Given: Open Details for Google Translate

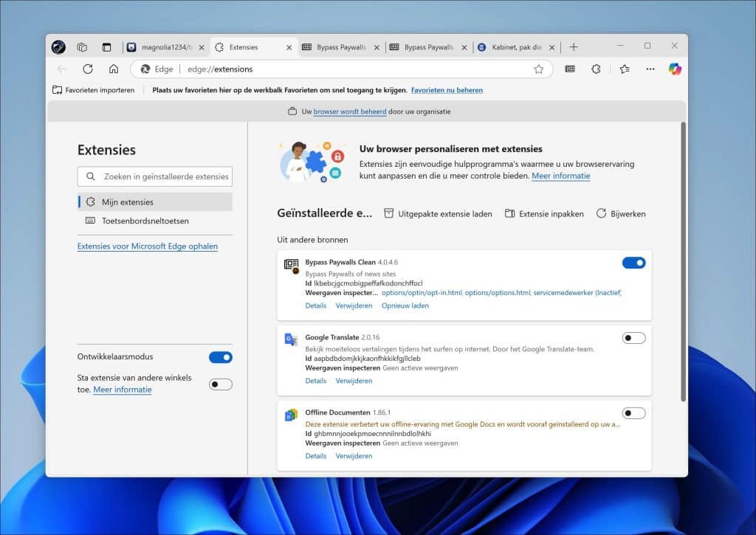Looking at the screenshot, I should point(316,381).
